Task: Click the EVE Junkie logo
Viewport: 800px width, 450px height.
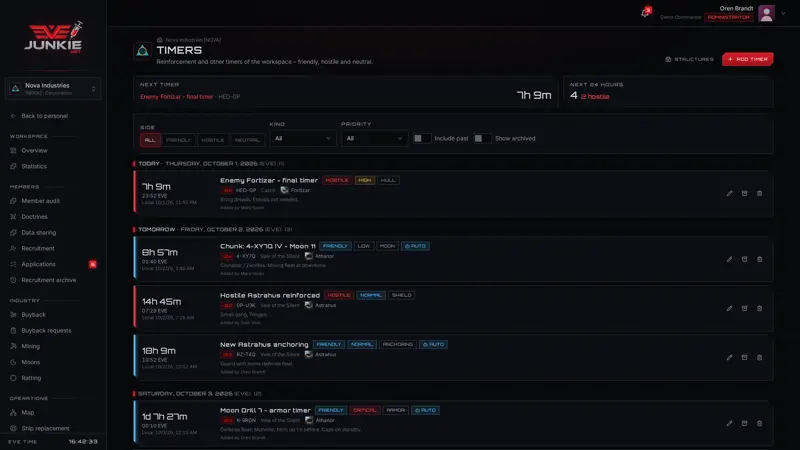Action: 53,38
